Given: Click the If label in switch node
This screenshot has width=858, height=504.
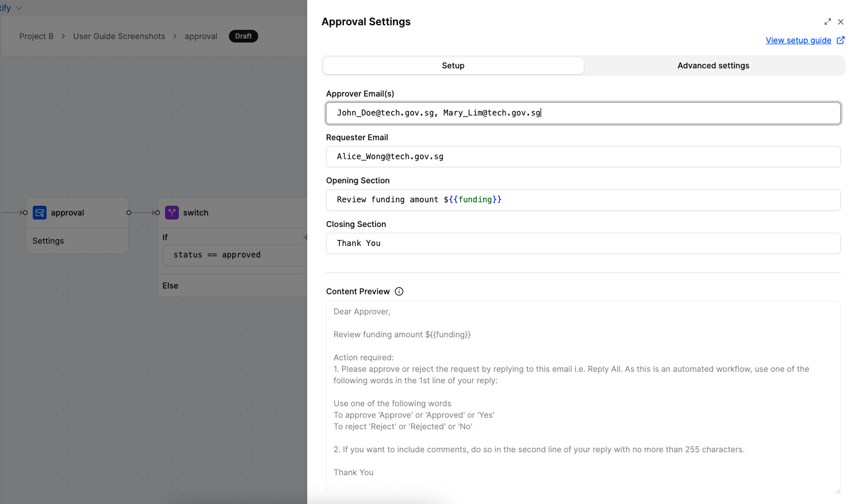Looking at the screenshot, I should 165,237.
